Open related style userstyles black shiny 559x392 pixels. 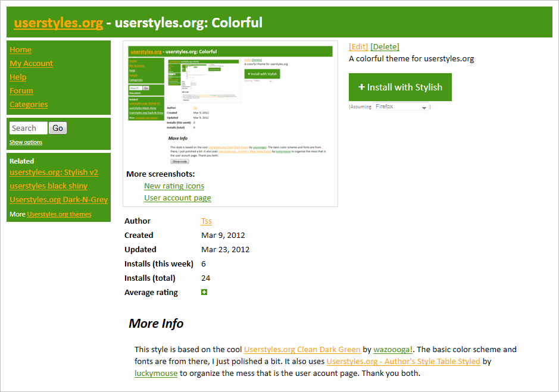(x=48, y=186)
